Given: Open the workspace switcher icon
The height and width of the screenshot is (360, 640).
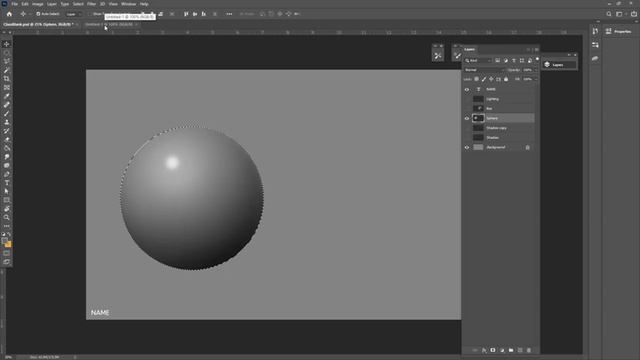Looking at the screenshot, I should coord(620,14).
